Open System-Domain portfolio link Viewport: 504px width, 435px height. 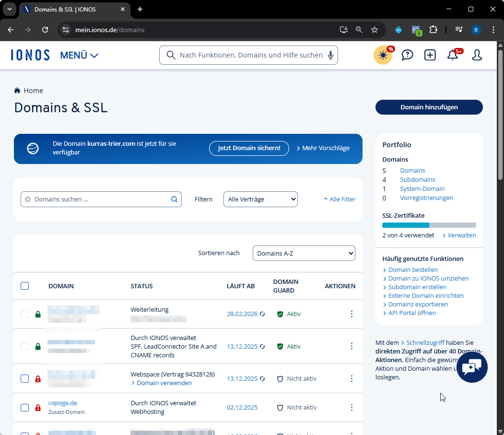(422, 189)
